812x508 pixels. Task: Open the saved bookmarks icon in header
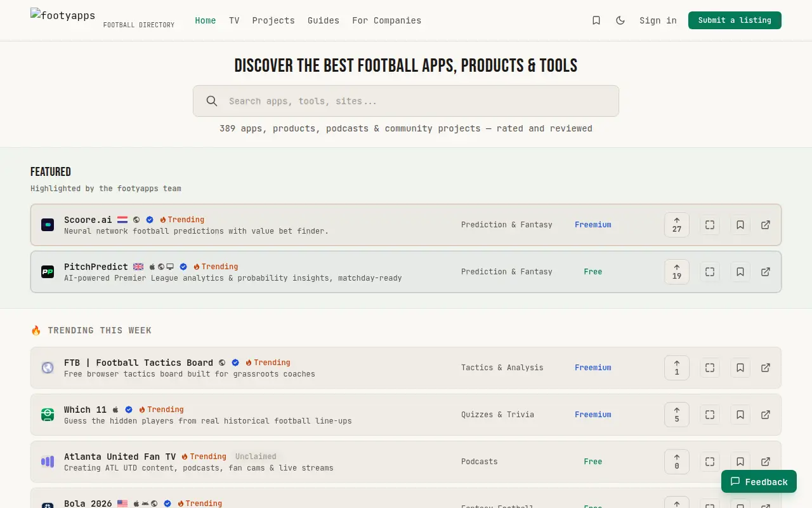coord(596,20)
